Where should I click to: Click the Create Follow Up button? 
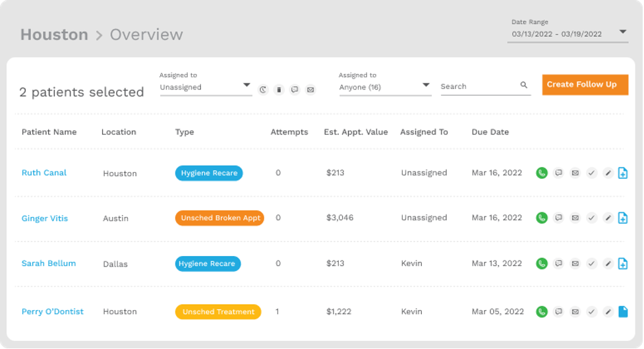[x=585, y=84]
